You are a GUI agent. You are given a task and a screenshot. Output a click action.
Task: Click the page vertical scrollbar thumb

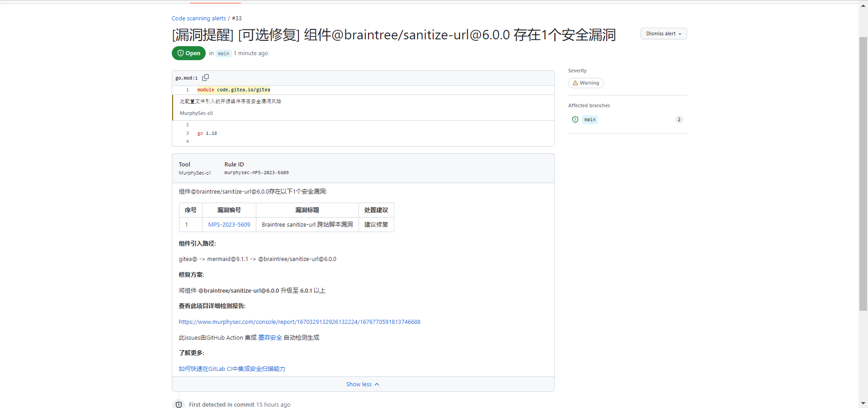tap(863, 172)
